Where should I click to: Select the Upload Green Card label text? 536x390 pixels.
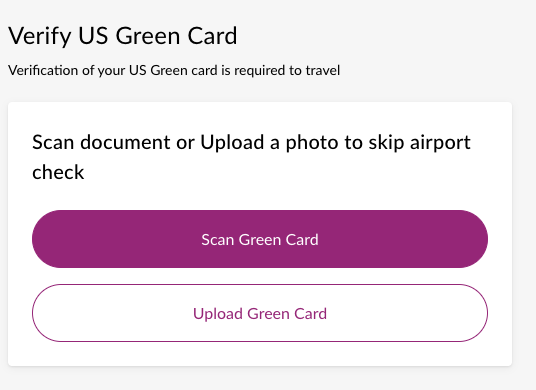(x=260, y=314)
